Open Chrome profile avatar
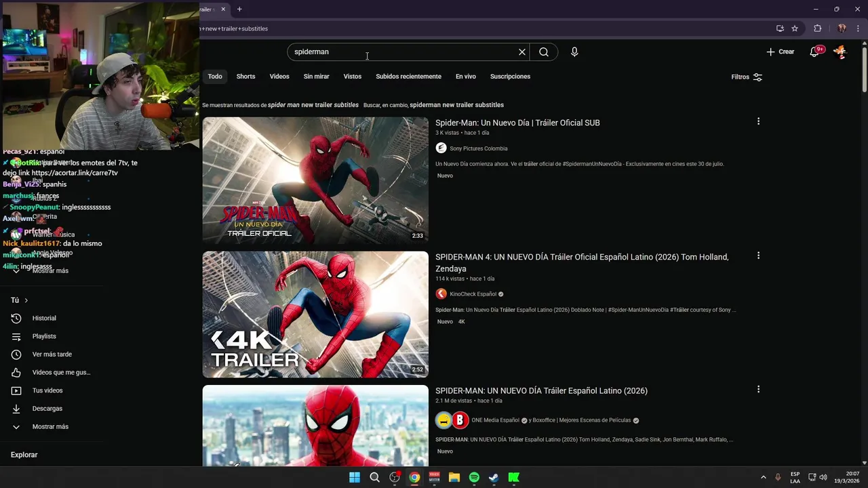Viewport: 868px width, 488px height. coord(842,28)
